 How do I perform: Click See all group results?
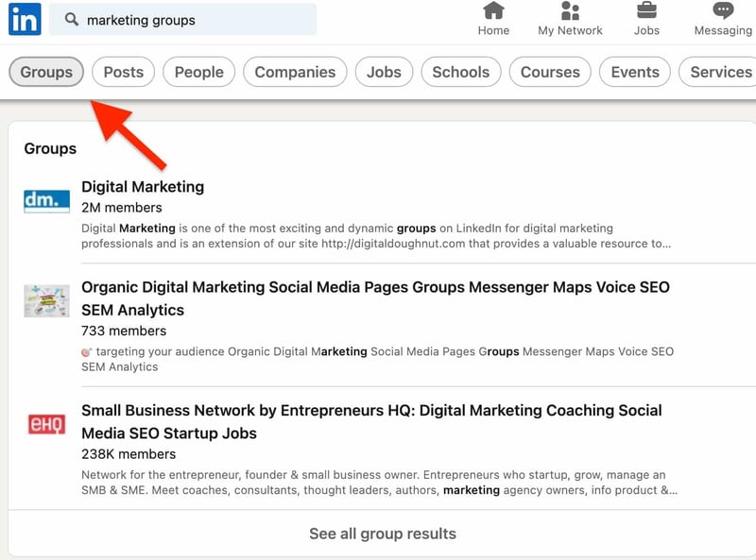[x=380, y=534]
